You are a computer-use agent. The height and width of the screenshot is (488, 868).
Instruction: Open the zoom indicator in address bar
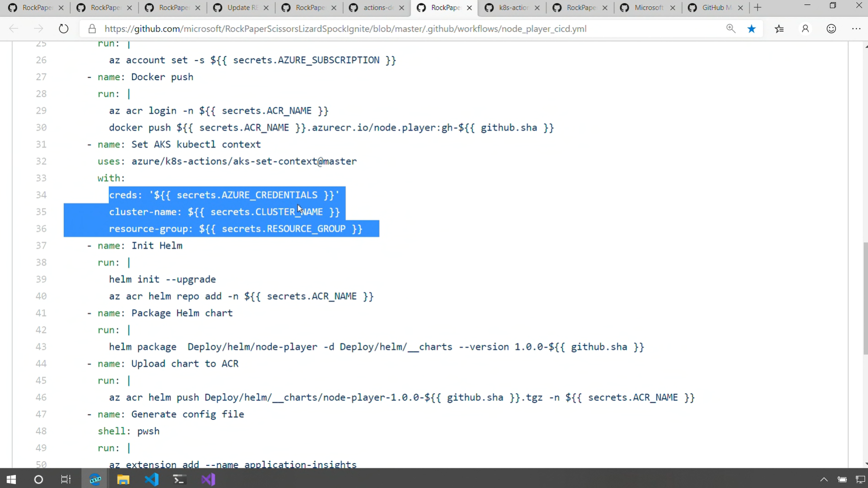pyautogui.click(x=731, y=29)
